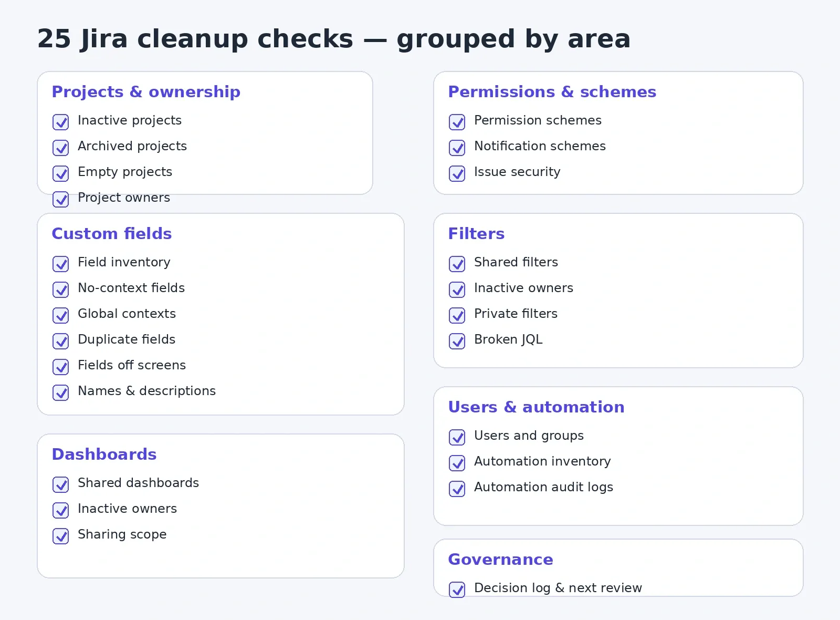Select the 'Automation audit logs' text
The height and width of the screenshot is (620, 840).
pos(543,487)
